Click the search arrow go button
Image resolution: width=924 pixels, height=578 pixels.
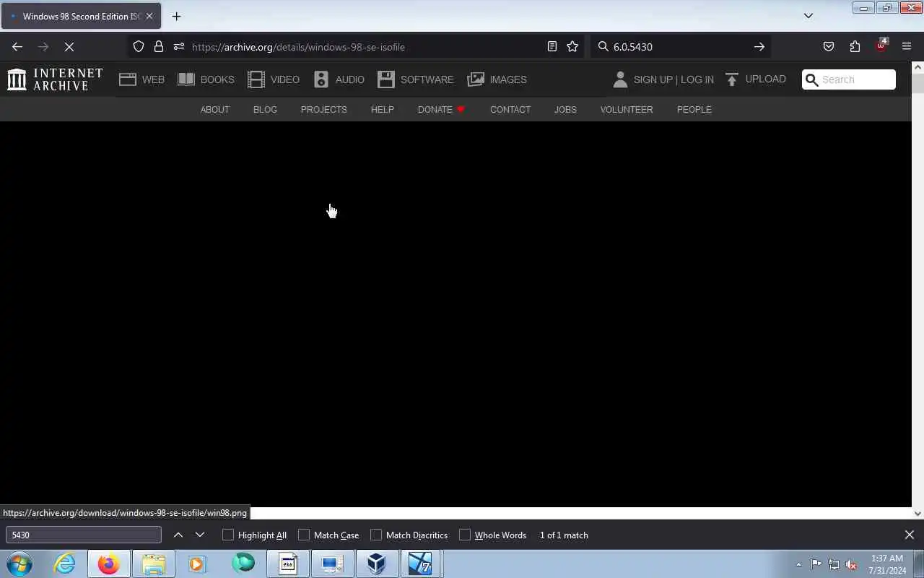[x=759, y=47]
